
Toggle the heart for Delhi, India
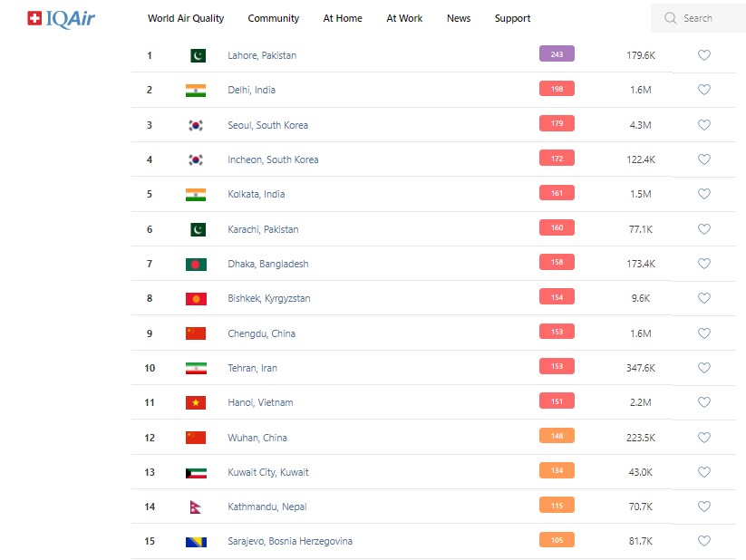704,90
